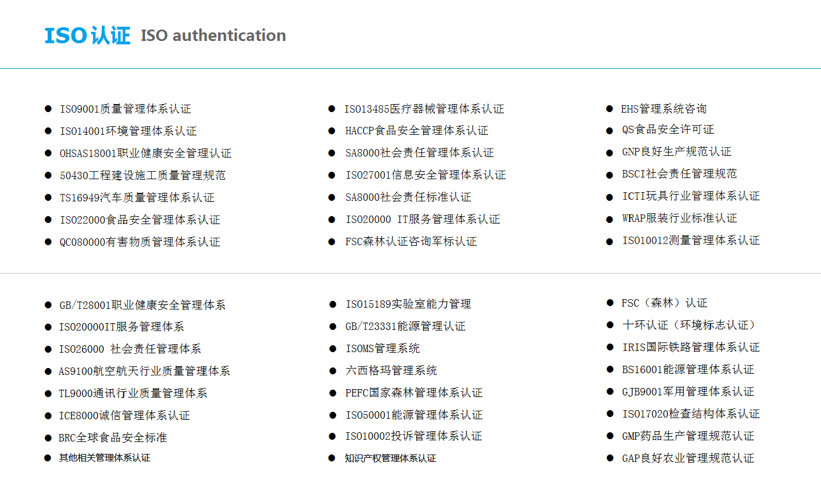Open QS食品安全许可证

[x=668, y=129]
